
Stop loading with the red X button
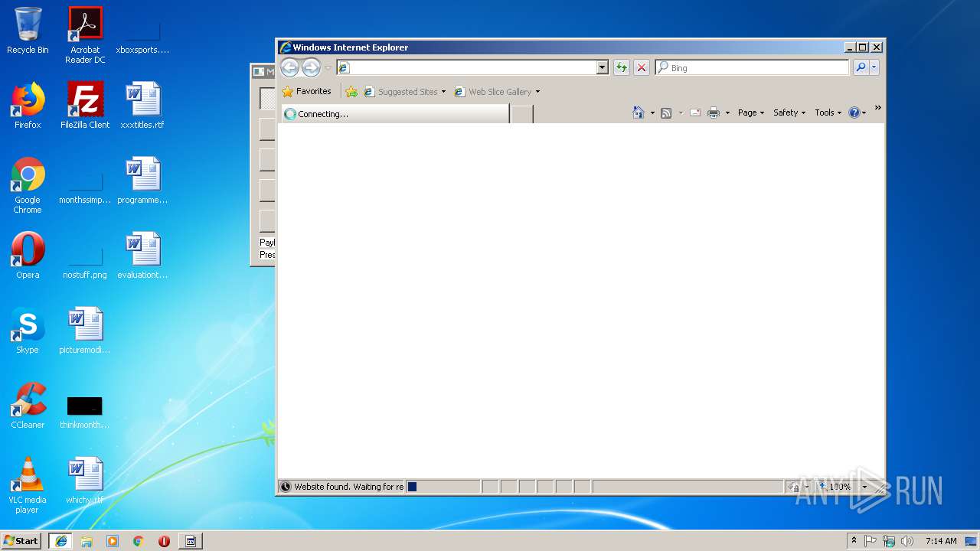(x=642, y=67)
